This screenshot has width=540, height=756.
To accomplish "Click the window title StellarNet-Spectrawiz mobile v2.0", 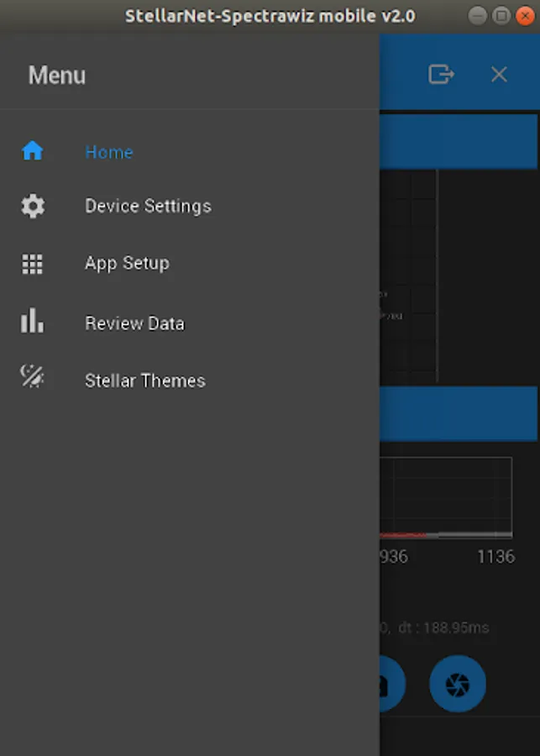I will point(270,17).
